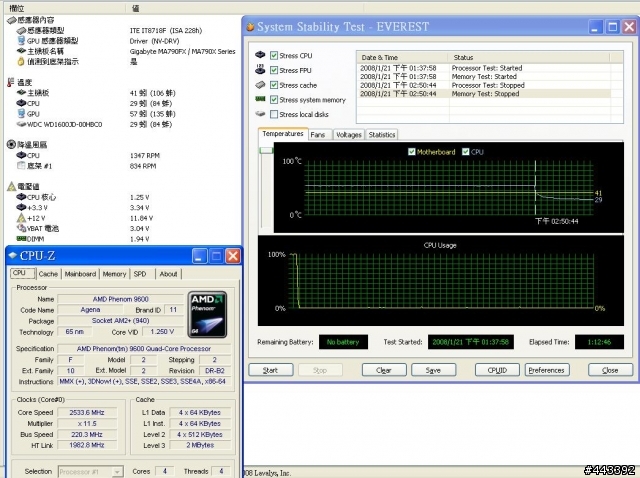The image size is (640, 478).
Task: Open the Memory tab in CPU-Z
Action: coord(114,274)
